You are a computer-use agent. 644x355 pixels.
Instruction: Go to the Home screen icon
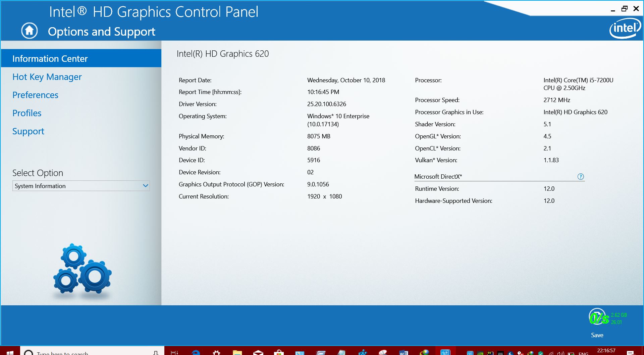(x=30, y=31)
